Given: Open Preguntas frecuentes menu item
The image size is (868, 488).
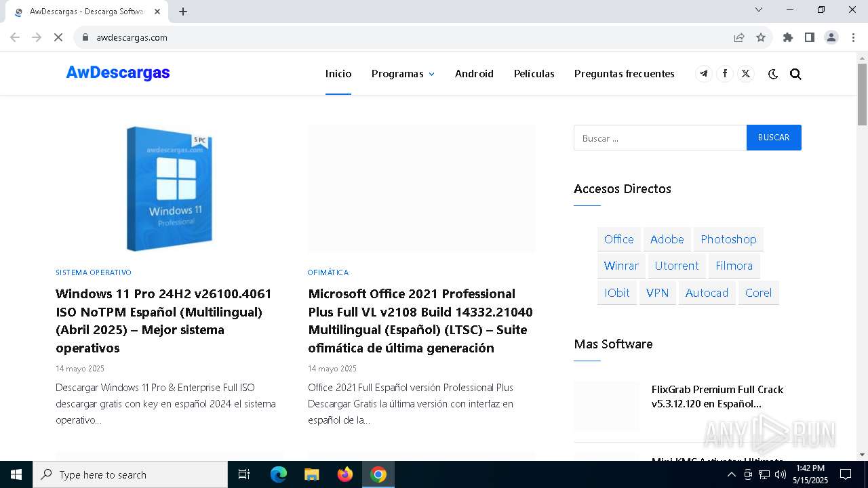Looking at the screenshot, I should 625,74.
